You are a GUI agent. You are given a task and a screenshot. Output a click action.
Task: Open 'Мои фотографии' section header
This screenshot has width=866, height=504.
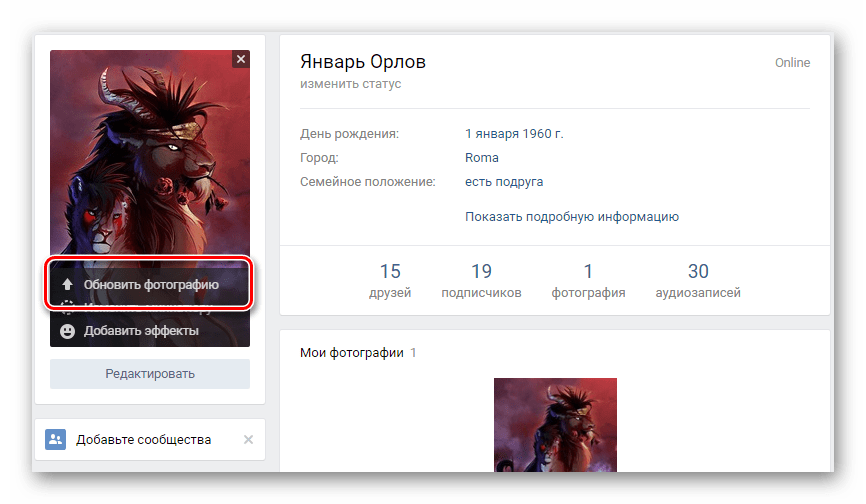352,353
